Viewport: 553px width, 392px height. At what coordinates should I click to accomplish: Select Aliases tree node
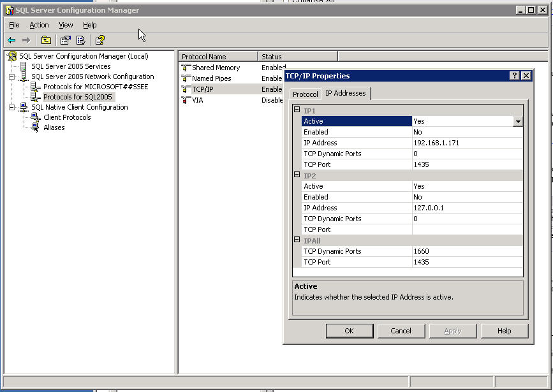[54, 127]
